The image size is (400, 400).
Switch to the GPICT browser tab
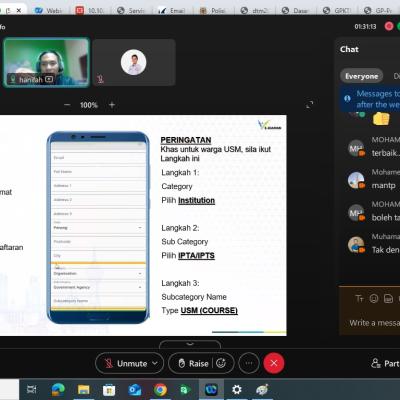[x=337, y=10]
